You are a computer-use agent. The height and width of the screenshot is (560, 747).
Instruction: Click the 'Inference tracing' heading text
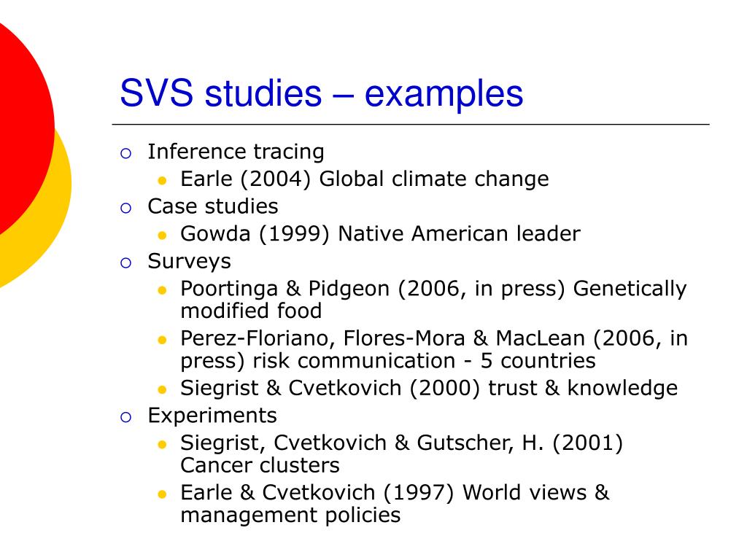point(236,152)
